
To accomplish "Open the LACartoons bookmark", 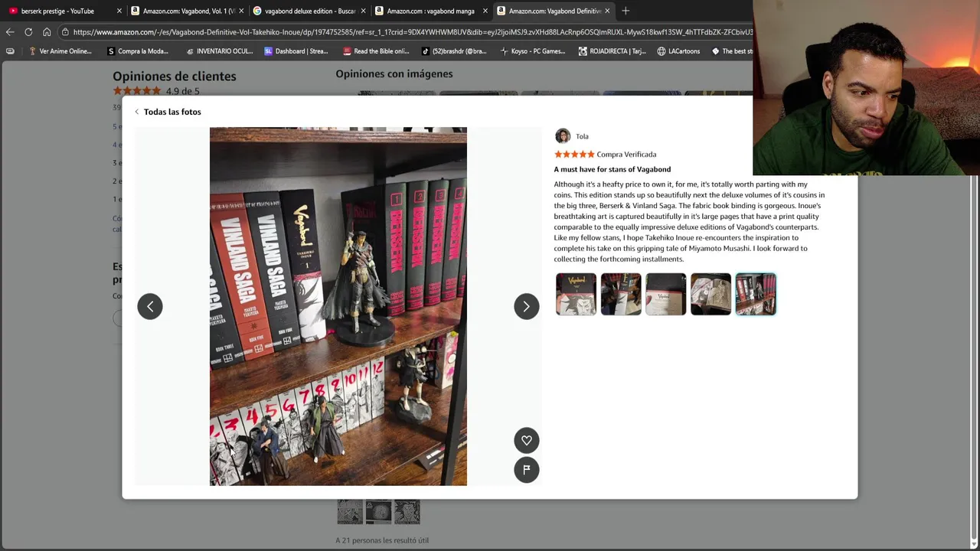I will pyautogui.click(x=678, y=51).
